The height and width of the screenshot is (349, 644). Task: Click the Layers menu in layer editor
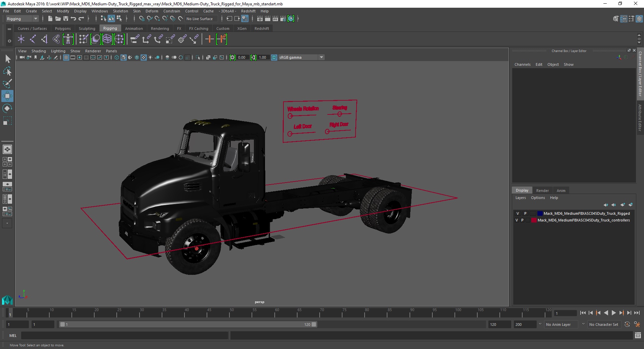521,198
